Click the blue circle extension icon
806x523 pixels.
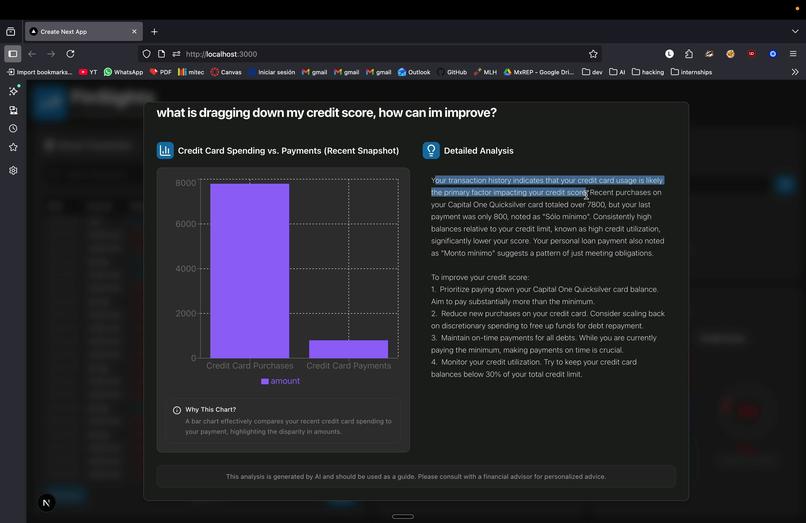pos(773,54)
